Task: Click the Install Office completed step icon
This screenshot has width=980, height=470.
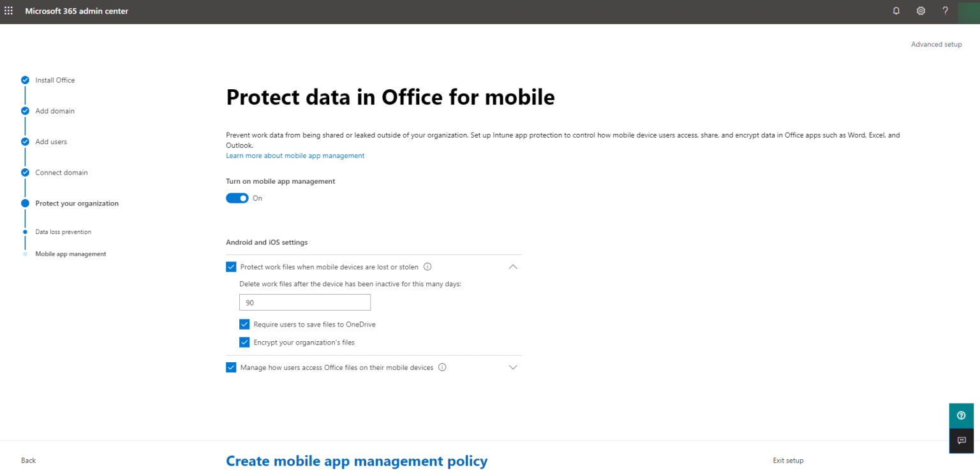Action: pyautogui.click(x=25, y=80)
